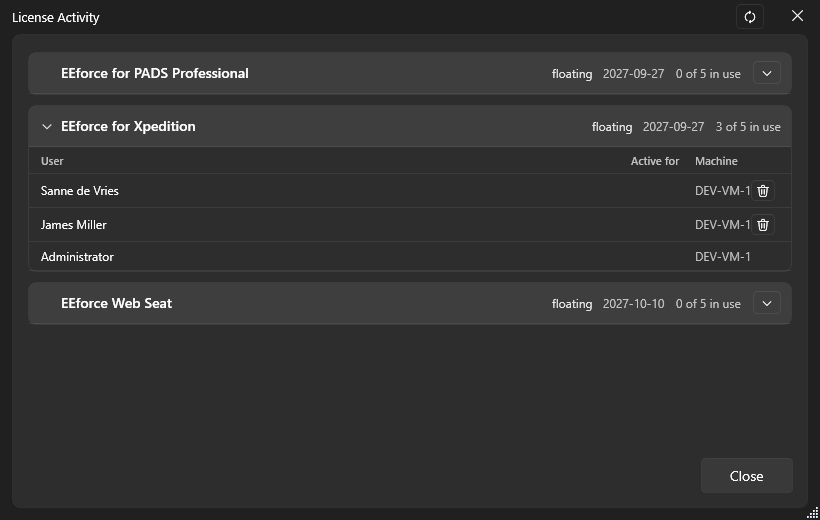Click the User column header
Image resolution: width=820 pixels, height=520 pixels.
point(52,161)
